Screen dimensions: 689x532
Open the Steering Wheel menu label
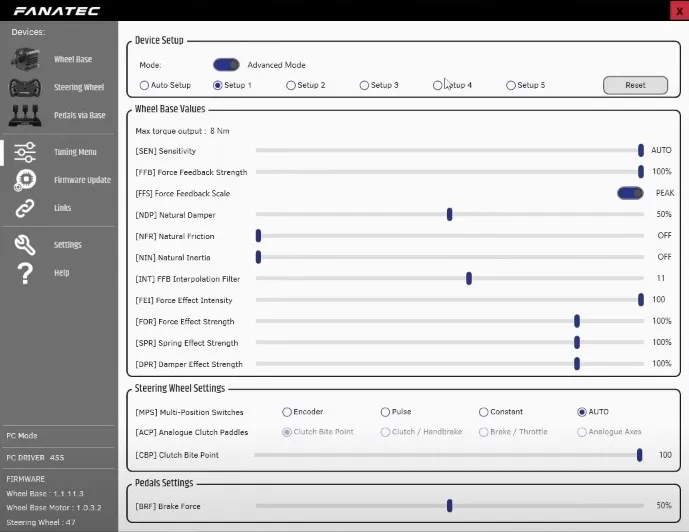pyautogui.click(x=79, y=87)
